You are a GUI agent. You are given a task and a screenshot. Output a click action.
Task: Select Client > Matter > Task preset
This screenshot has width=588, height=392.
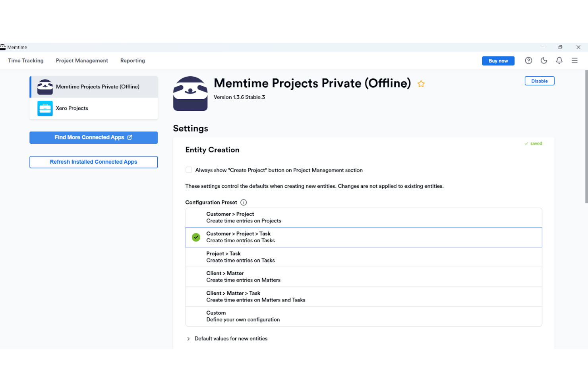tap(364, 297)
